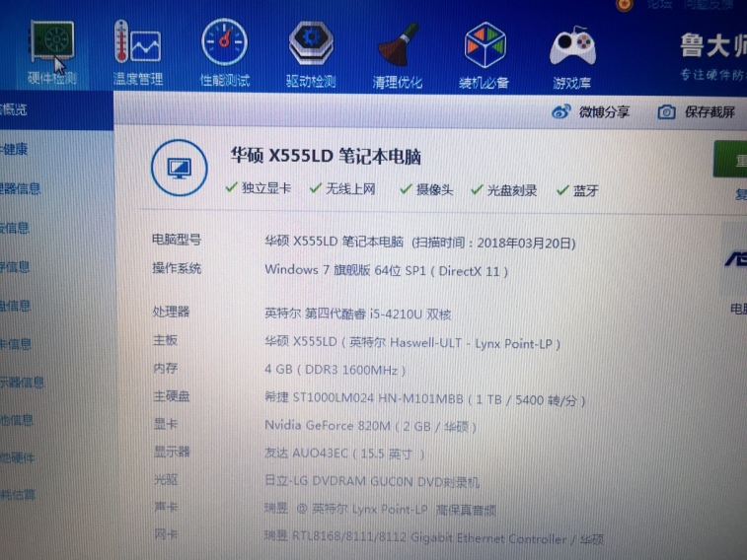This screenshot has height=560, width=747.
Task: Select the 功耗估算 sidebar item
Action: 18,495
